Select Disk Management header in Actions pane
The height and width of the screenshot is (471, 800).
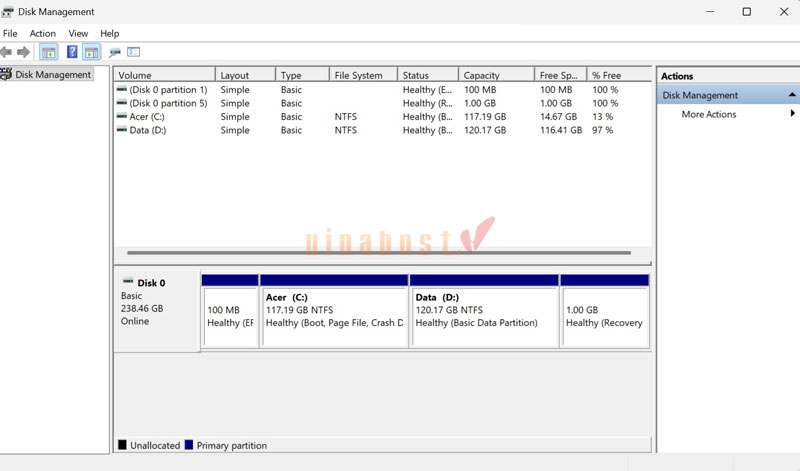[x=729, y=95]
